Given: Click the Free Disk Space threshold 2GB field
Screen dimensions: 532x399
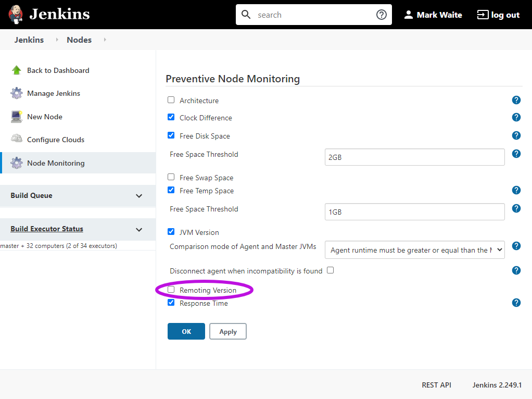Looking at the screenshot, I should point(414,157).
